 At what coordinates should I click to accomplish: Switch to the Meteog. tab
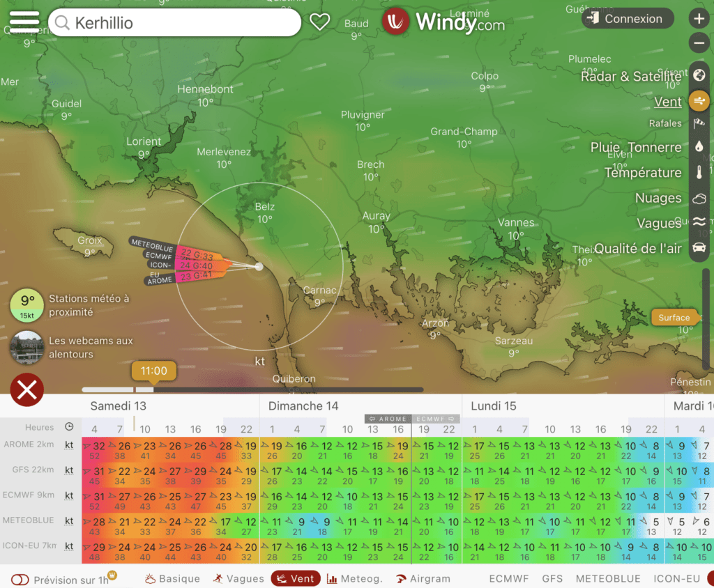(355, 579)
